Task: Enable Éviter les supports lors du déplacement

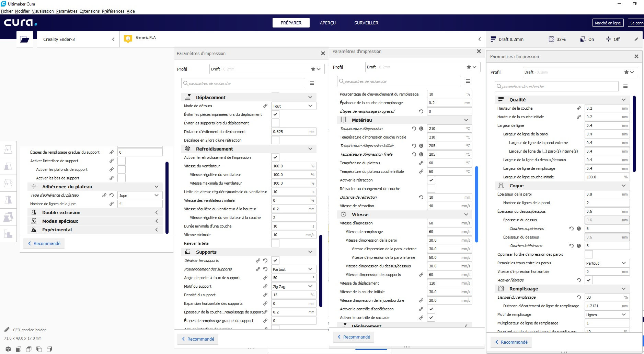Action: coord(275,123)
